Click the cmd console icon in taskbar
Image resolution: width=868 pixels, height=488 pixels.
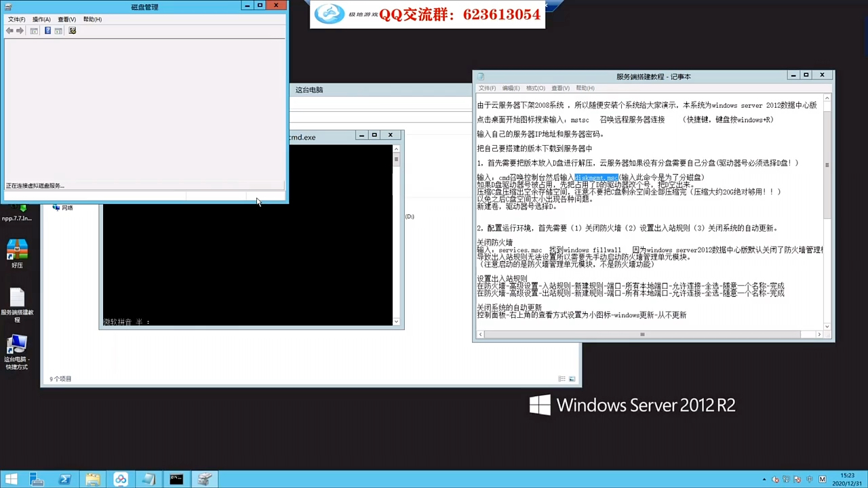click(176, 479)
